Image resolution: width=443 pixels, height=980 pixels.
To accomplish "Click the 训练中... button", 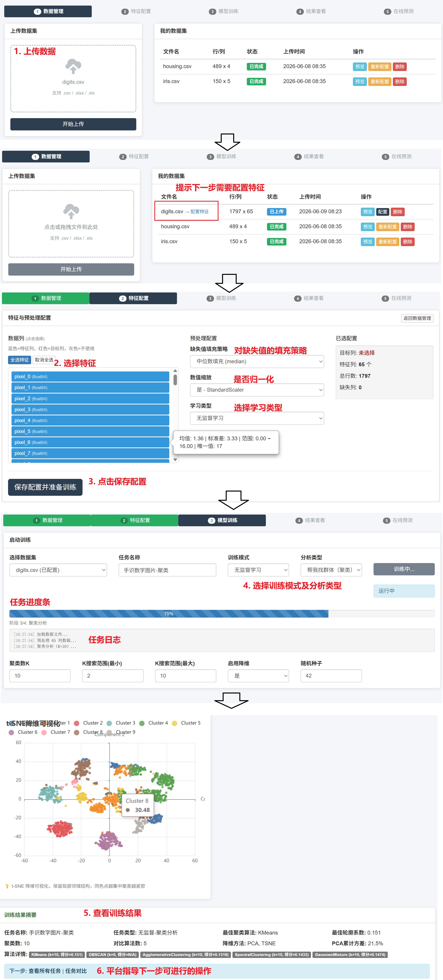I will (404, 569).
